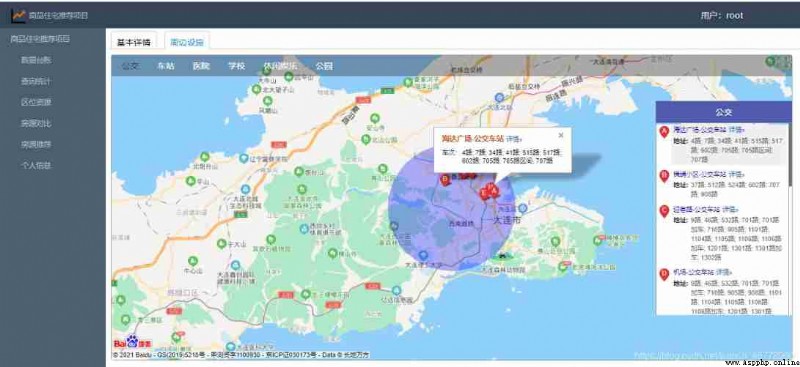The image size is (800, 367).
Task: Select the 海达广场-公交车站 result title
Action: click(x=699, y=130)
